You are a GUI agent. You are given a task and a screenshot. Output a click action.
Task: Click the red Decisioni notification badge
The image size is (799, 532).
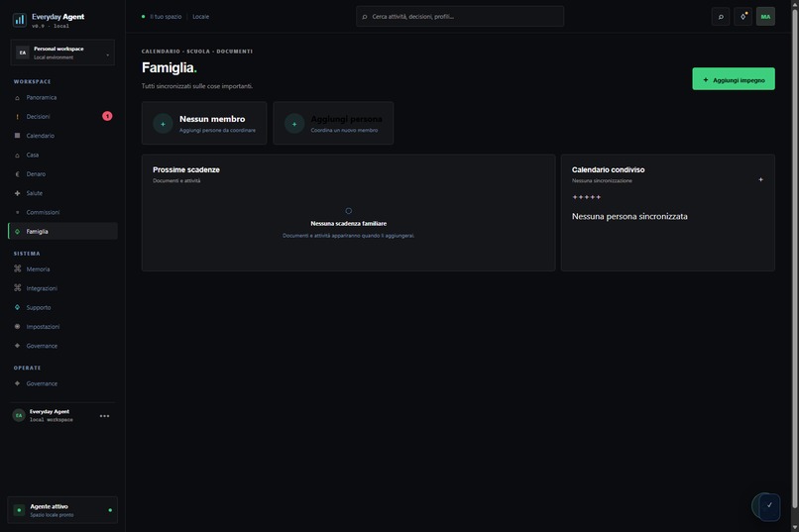click(107, 116)
